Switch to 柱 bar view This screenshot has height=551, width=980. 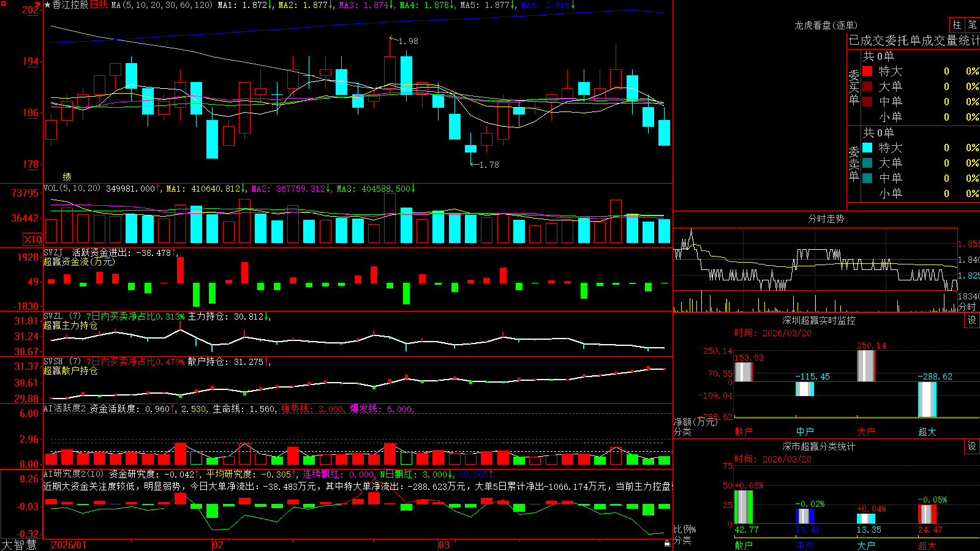(957, 25)
